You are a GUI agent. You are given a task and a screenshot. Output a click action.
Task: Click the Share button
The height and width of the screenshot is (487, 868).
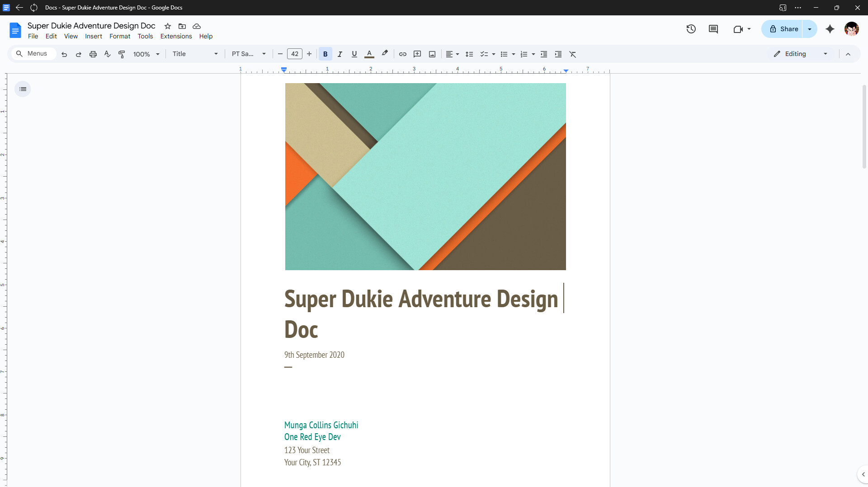click(x=783, y=29)
